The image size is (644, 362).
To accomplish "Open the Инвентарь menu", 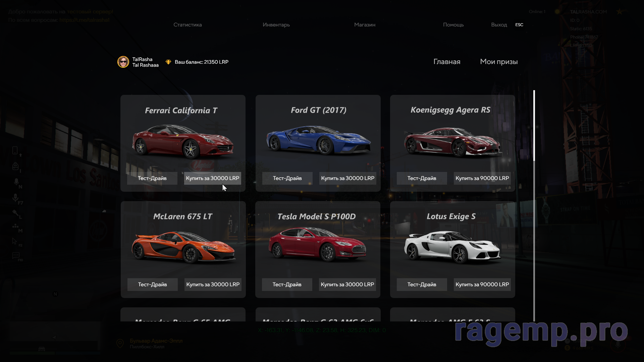I will pos(276,25).
